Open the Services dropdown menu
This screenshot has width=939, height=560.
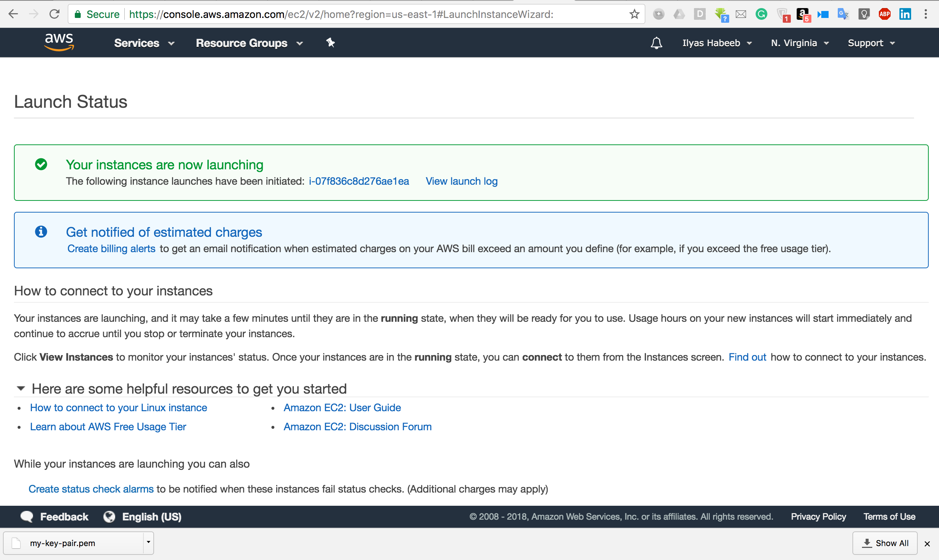tap(144, 43)
